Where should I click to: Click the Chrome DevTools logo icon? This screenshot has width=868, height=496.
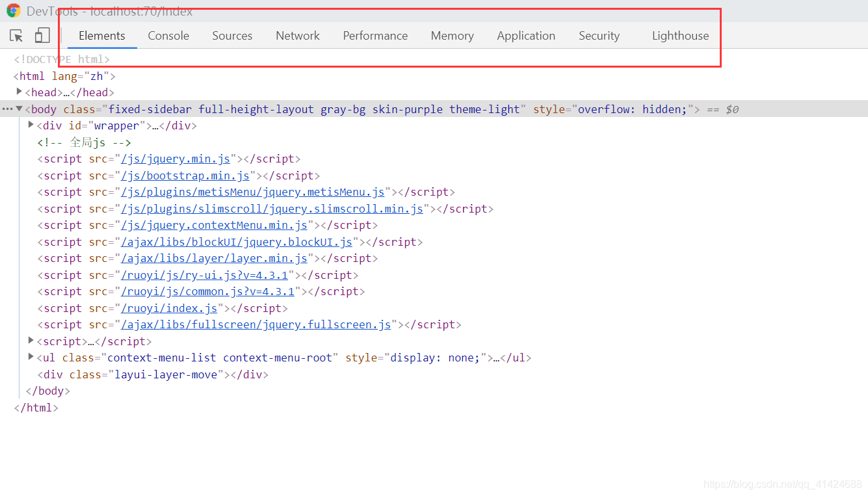click(x=14, y=10)
